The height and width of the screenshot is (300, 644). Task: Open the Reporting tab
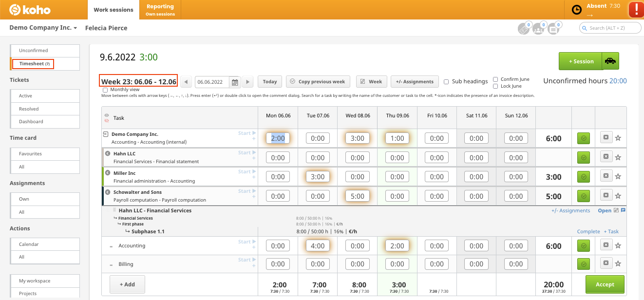click(160, 10)
